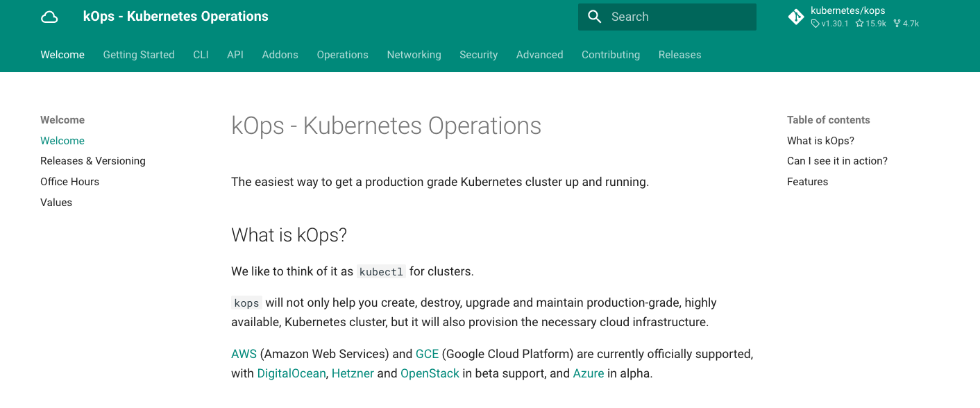Click the v1.30.1 version tag
The height and width of the screenshot is (408, 980).
point(830,24)
